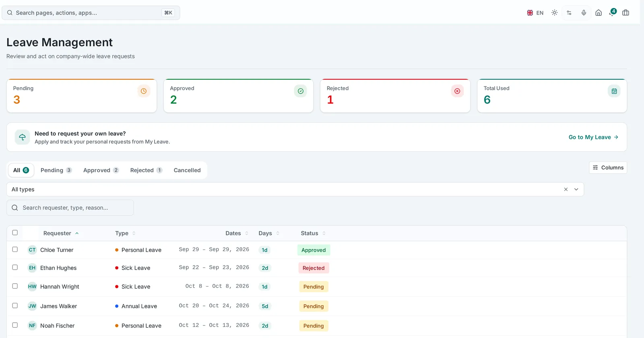
Task: Open notifications bell with badge 4
Action: pos(612,12)
